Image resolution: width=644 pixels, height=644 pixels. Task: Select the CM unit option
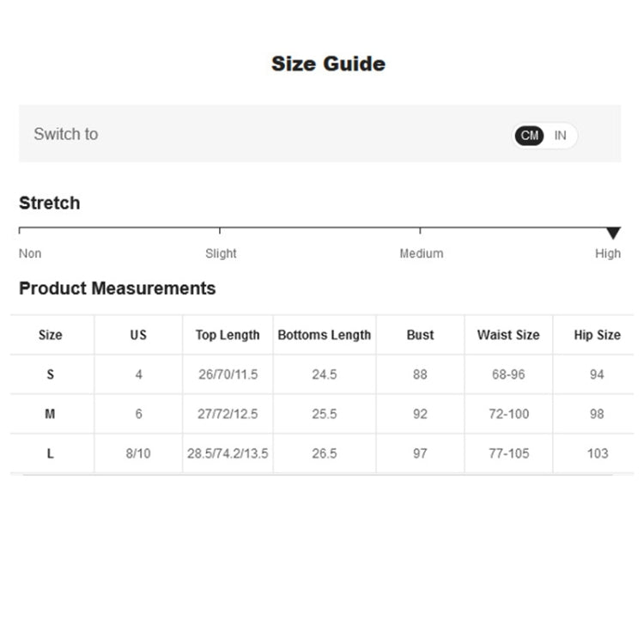[x=530, y=136]
